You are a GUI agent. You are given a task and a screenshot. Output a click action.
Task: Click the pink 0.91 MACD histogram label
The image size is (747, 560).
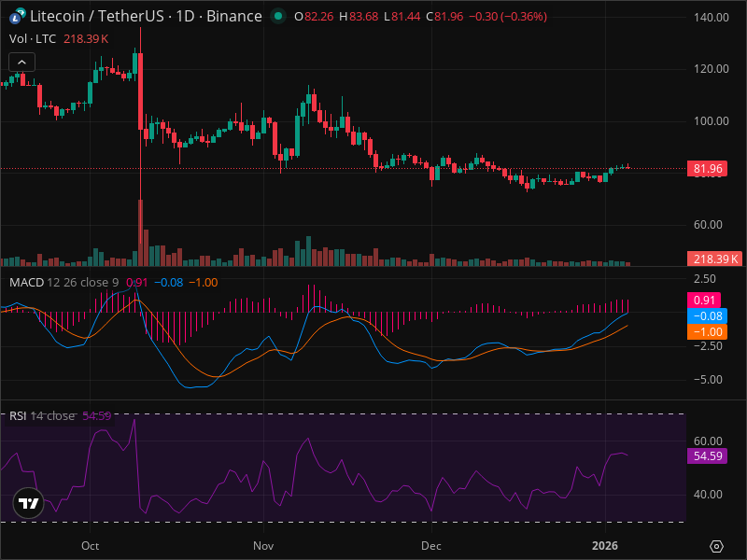[x=704, y=300]
